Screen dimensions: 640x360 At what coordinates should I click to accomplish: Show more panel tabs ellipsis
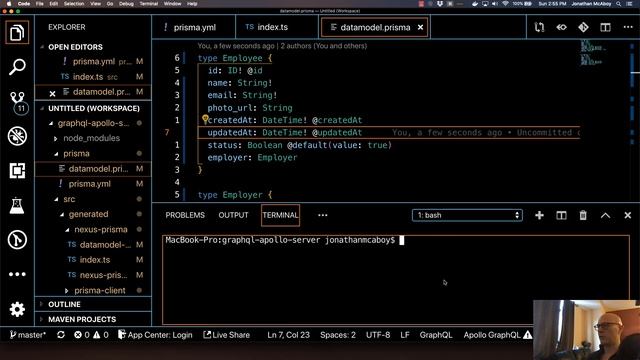(x=322, y=215)
